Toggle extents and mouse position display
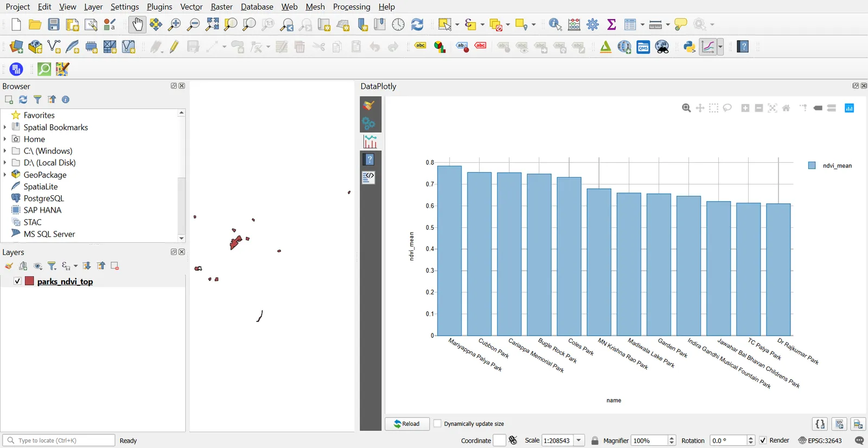Screen dimensions: 868x448 [513, 440]
